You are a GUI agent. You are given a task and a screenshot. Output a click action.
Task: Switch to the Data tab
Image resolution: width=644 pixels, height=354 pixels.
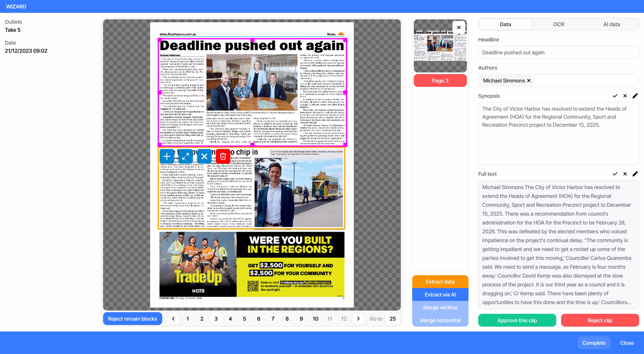tap(505, 24)
